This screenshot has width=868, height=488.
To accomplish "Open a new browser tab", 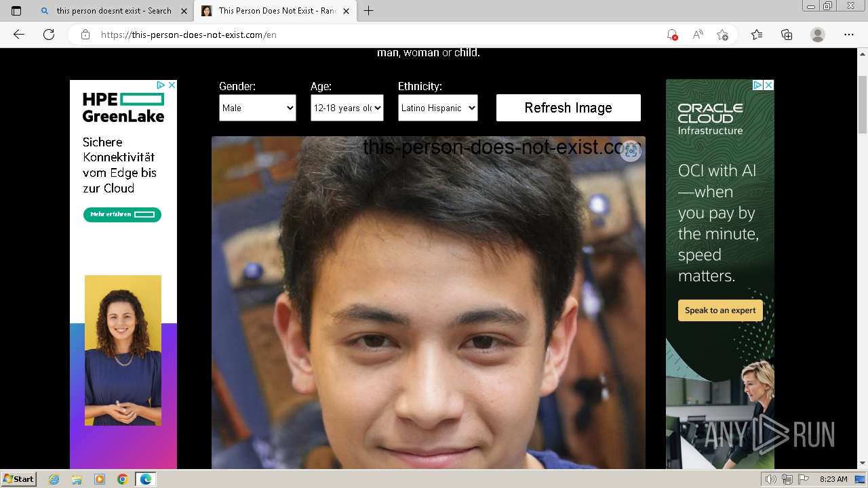I will [369, 11].
